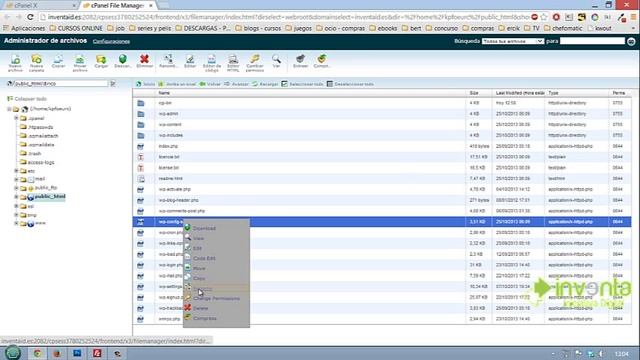Image resolution: width=640 pixels, height=360 pixels.
Task: Click Colapsar todo in the tree panel
Action: pyautogui.click(x=27, y=99)
